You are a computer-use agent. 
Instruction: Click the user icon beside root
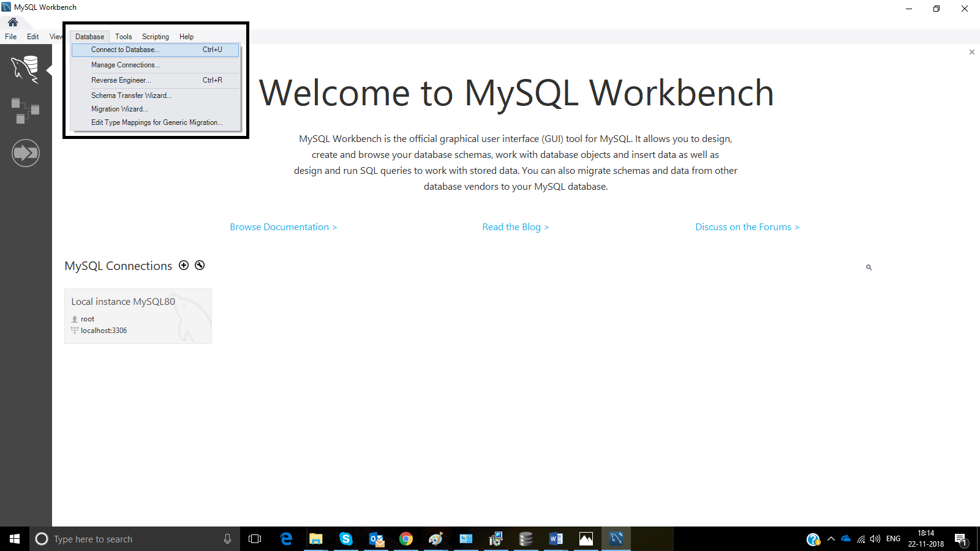click(73, 318)
